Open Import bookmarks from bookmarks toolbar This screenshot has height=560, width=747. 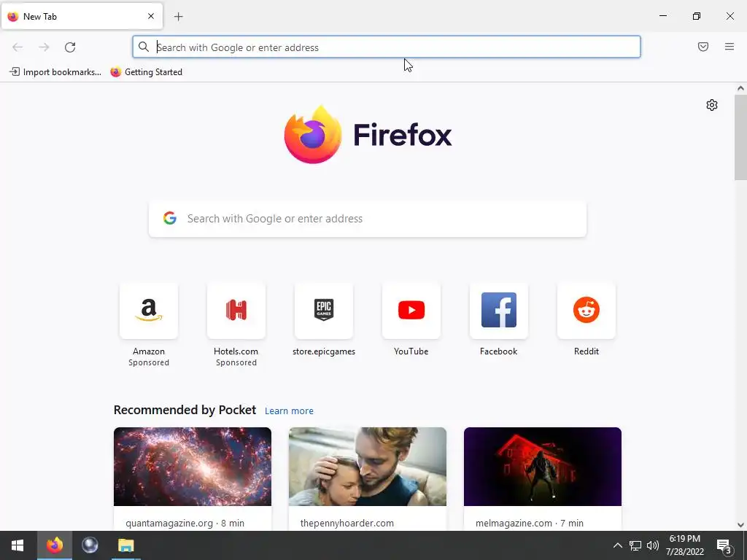[x=55, y=72]
